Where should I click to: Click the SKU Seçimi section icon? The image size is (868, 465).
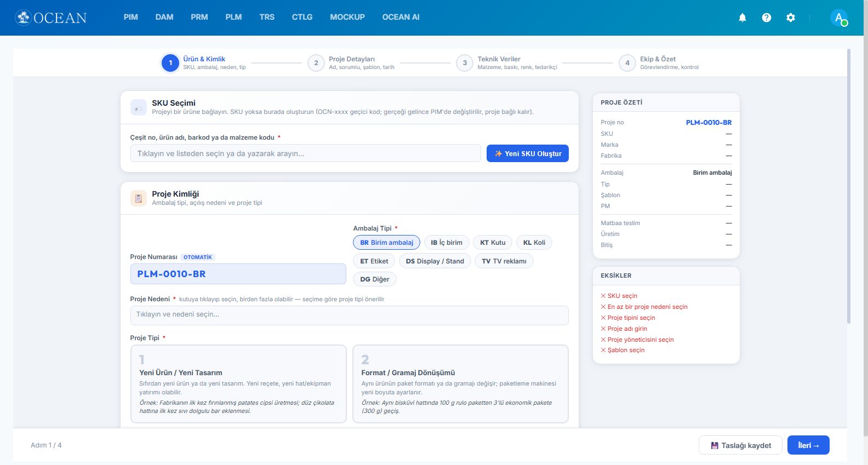(x=139, y=107)
